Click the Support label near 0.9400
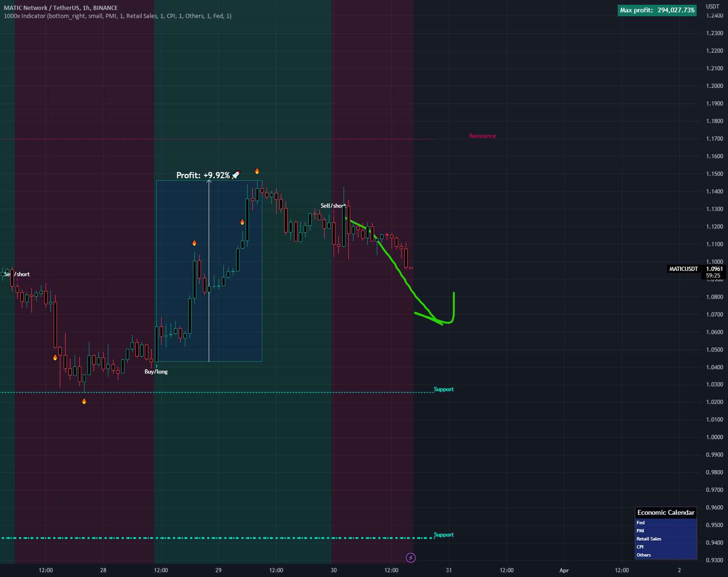728x577 pixels. tap(444, 535)
